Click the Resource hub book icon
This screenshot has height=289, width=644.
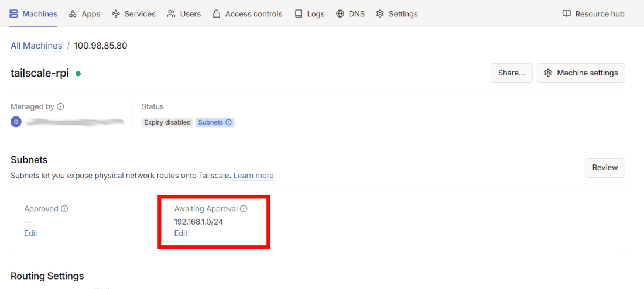(x=567, y=14)
